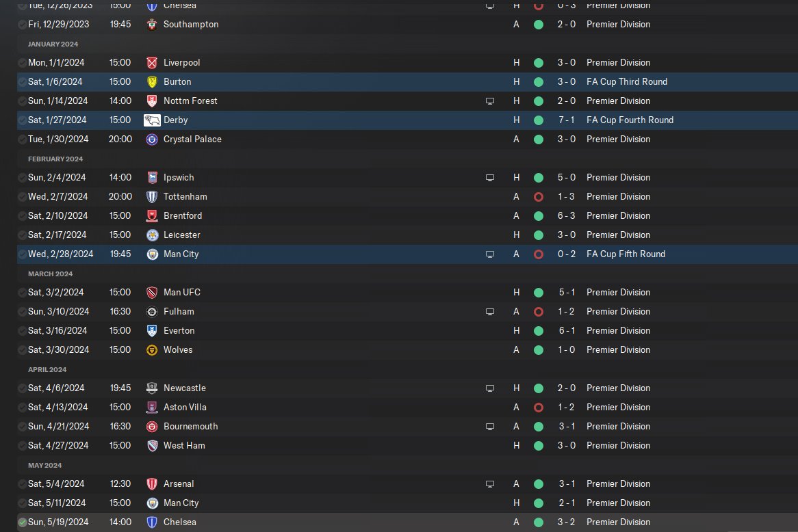The height and width of the screenshot is (532, 798).
Task: Click the Derby club badge
Action: (x=152, y=120)
